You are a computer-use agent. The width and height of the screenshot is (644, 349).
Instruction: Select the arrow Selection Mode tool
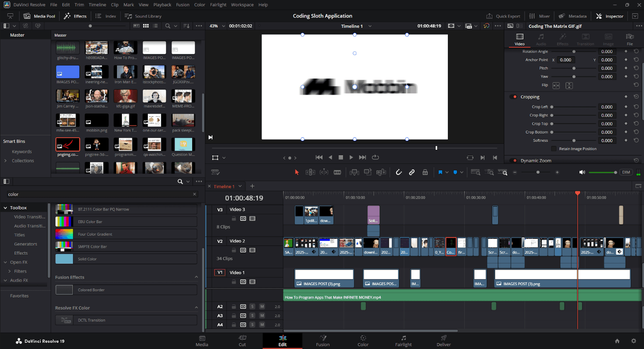coord(297,172)
